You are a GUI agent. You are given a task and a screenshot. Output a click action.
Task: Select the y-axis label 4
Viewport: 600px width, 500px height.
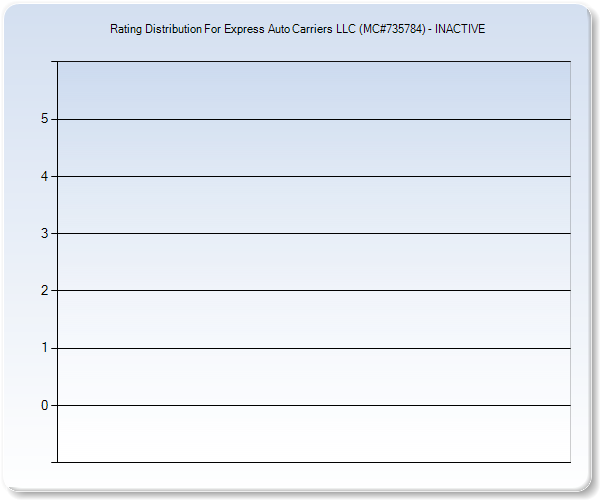[x=44, y=176]
